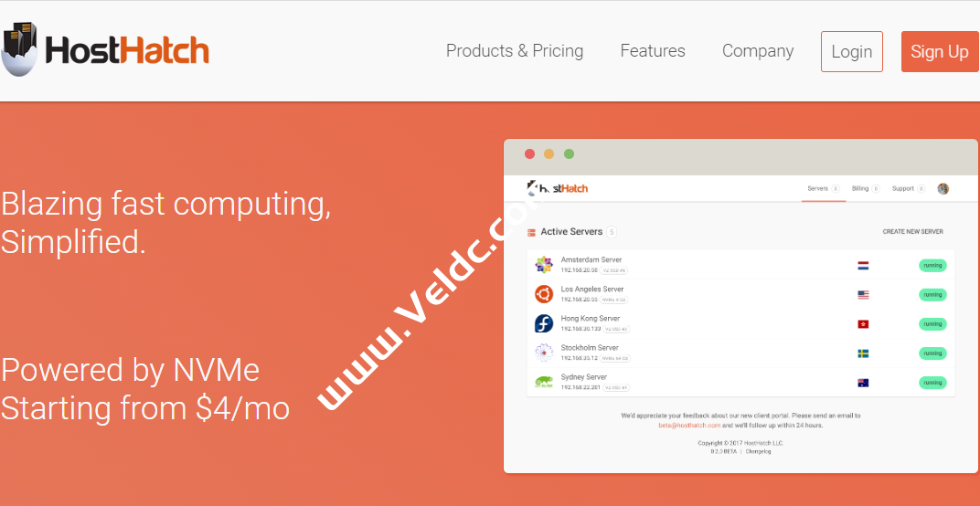Screen dimensions: 980x506
Task: Select the Los Angeles Server name
Action: click(x=592, y=290)
